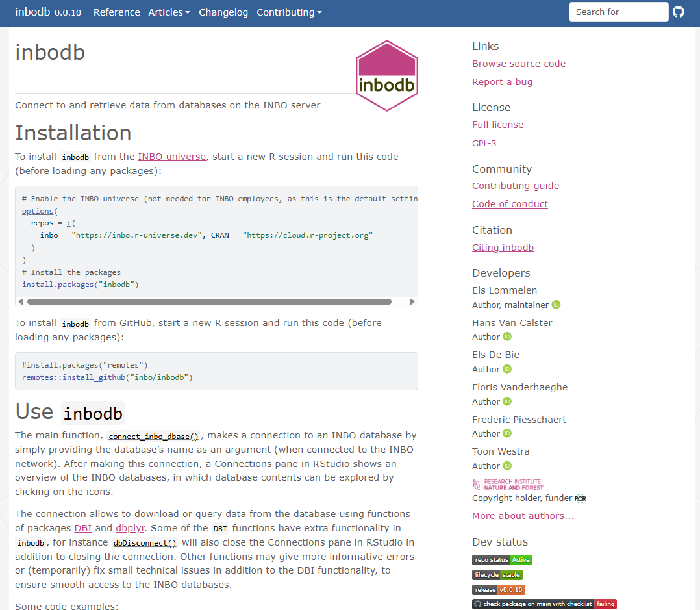The height and width of the screenshot is (610, 700).
Task: Click the Research Institute Nature and Forest logo
Action: (508, 485)
